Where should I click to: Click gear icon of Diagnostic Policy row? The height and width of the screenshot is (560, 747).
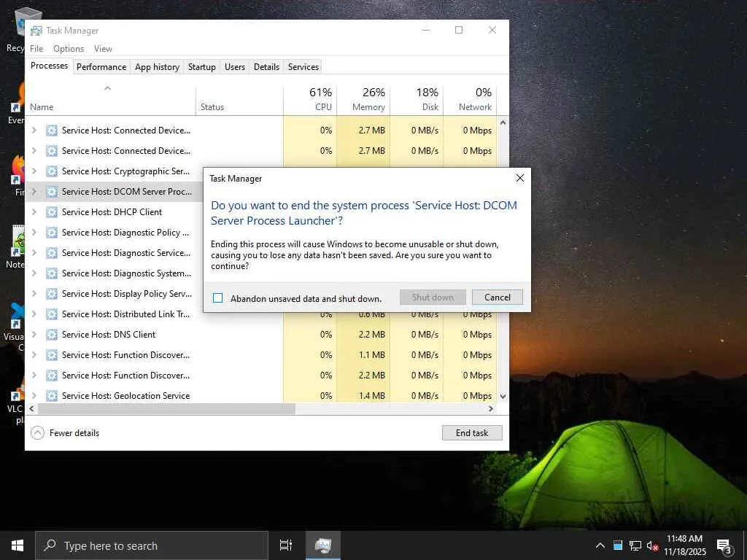tap(52, 233)
